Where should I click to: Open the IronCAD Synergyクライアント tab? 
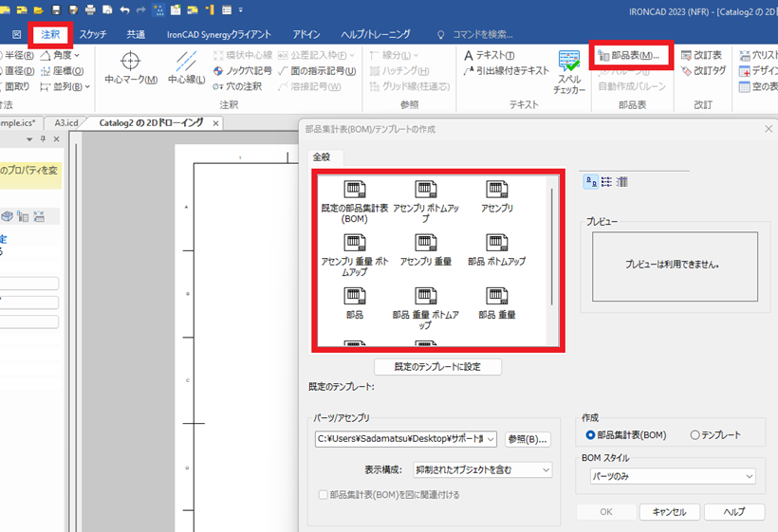coord(219,34)
